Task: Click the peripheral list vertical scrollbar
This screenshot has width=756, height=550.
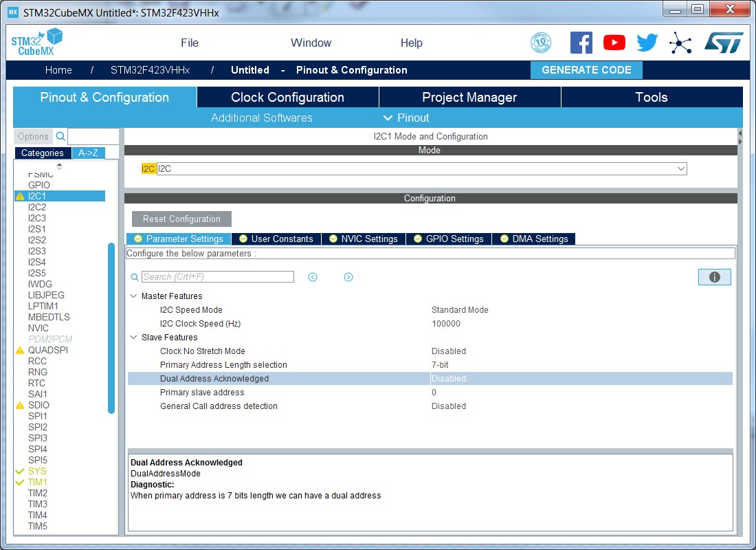Action: (111, 328)
